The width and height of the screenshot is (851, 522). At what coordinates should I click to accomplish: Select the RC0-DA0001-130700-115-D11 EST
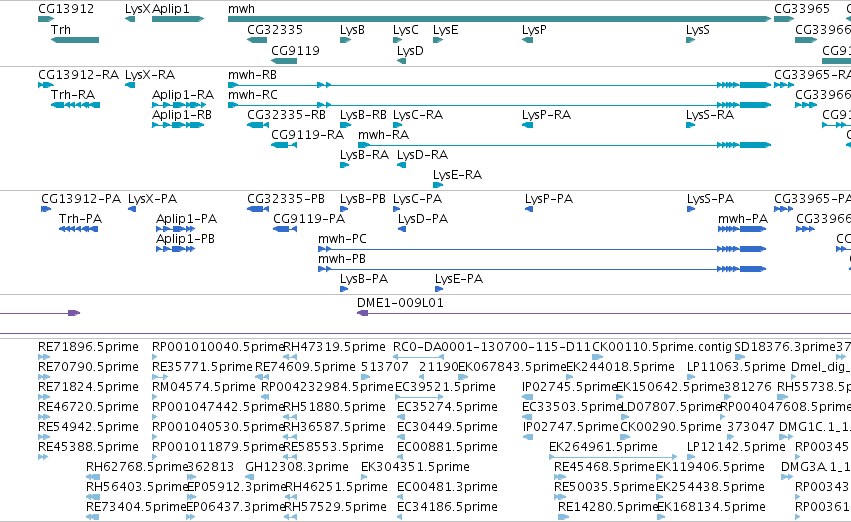418,357
